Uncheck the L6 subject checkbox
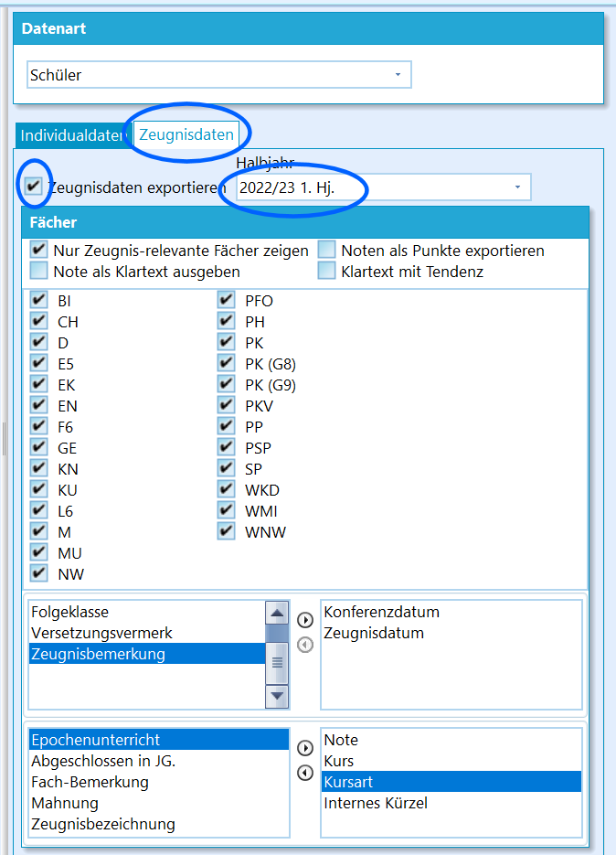The width and height of the screenshot is (616, 855). coord(38,510)
